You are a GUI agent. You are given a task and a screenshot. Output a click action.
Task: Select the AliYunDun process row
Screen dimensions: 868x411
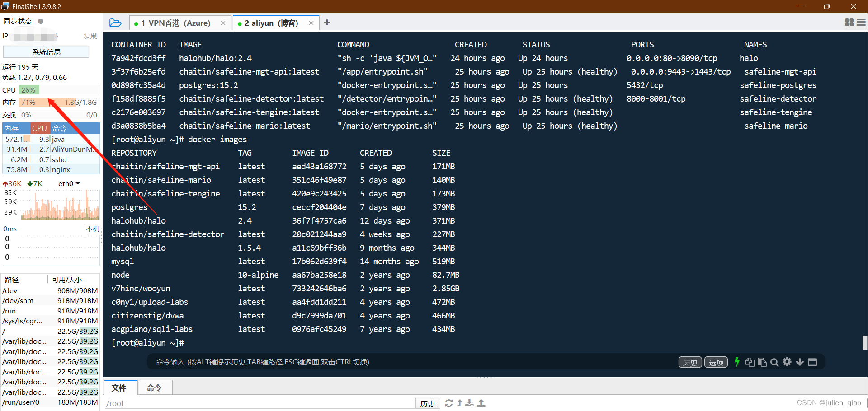(x=51, y=149)
